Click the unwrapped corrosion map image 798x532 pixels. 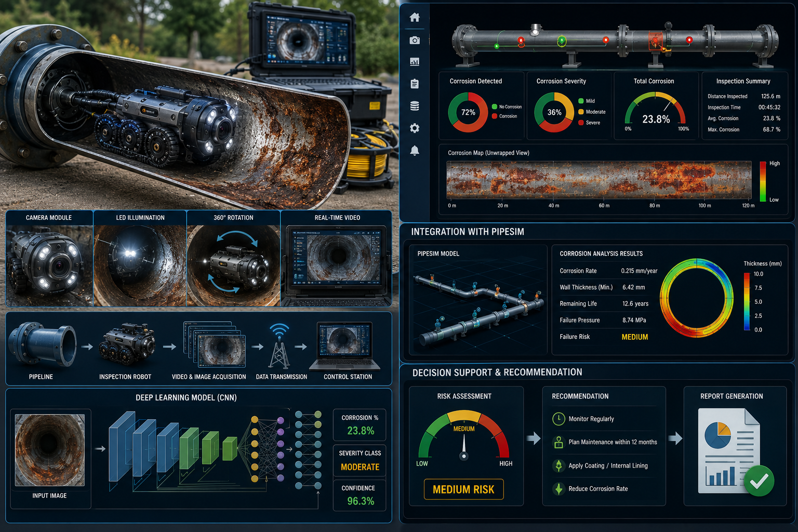point(599,180)
